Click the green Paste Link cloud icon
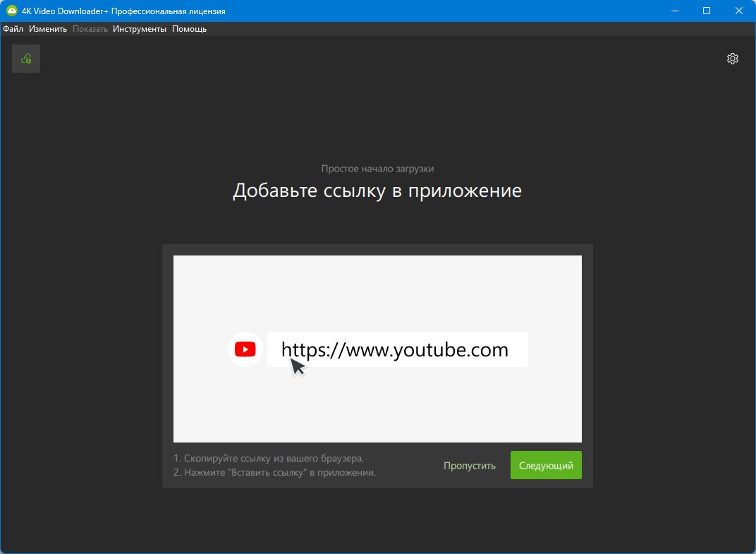The image size is (756, 554). (26, 59)
